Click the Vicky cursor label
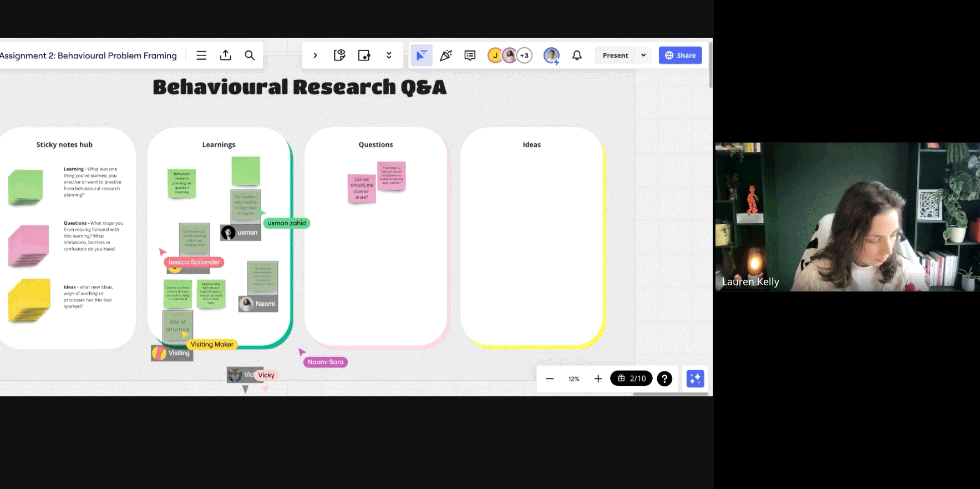The image size is (980, 489). pyautogui.click(x=266, y=375)
